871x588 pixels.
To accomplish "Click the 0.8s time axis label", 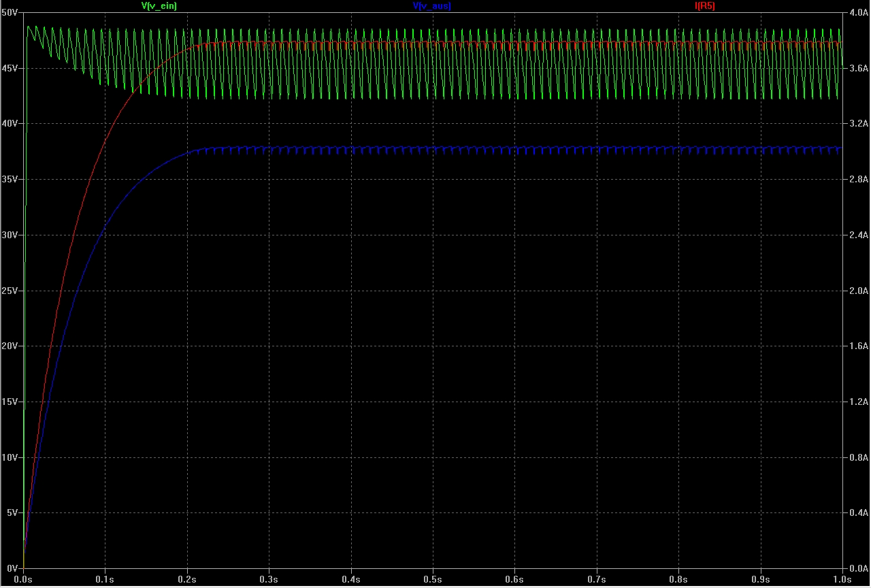I will [x=678, y=580].
